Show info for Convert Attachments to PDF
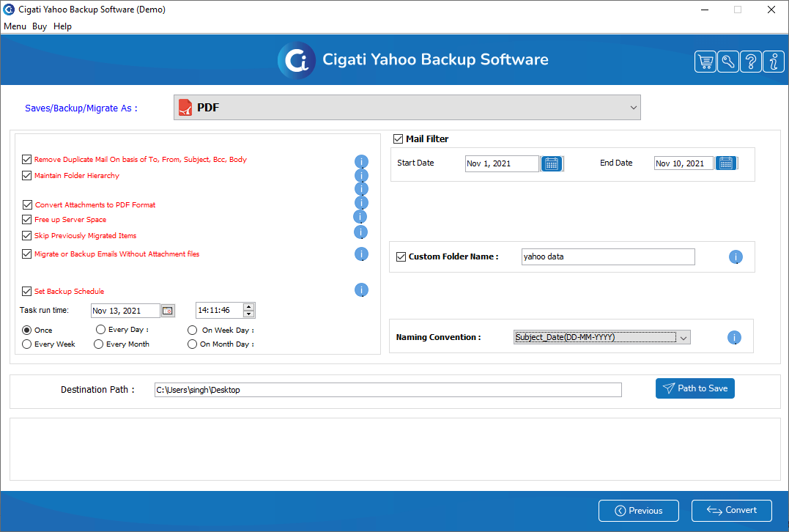Viewport: 789px width, 532px height. 361,203
